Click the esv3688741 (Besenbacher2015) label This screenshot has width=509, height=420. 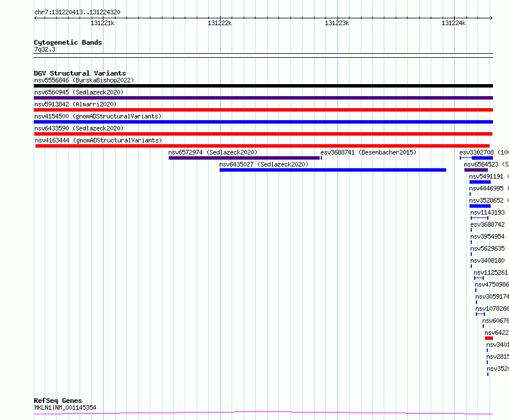pyautogui.click(x=368, y=152)
